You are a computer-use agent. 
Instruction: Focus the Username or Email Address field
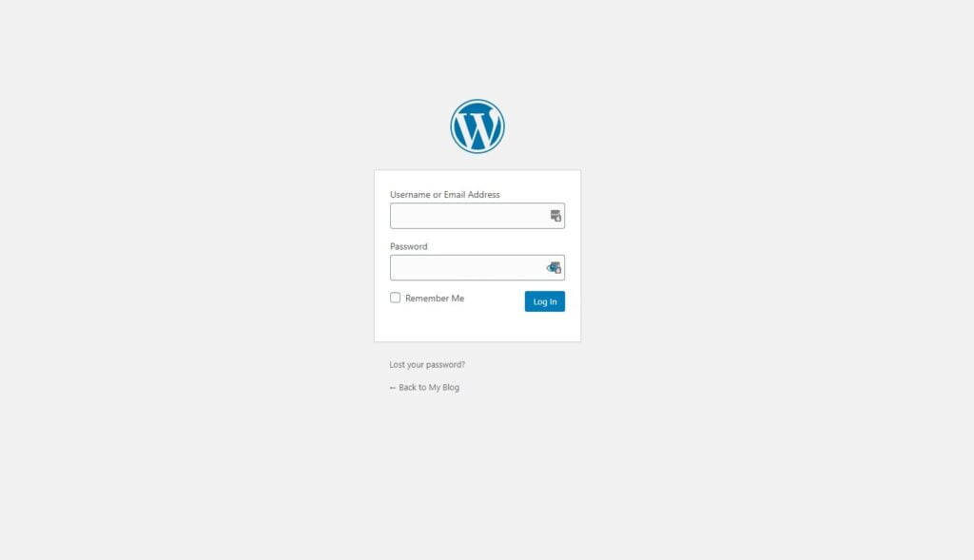(477, 216)
